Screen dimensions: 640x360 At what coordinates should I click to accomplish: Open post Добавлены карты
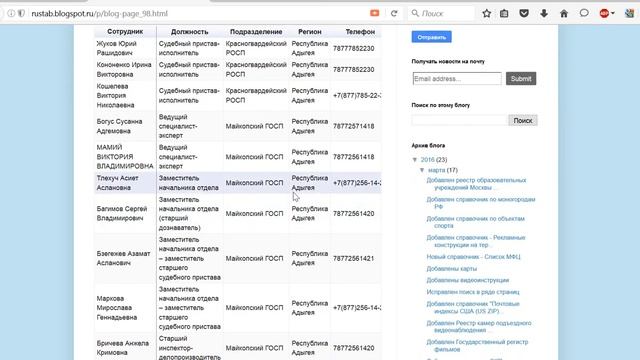451,269
